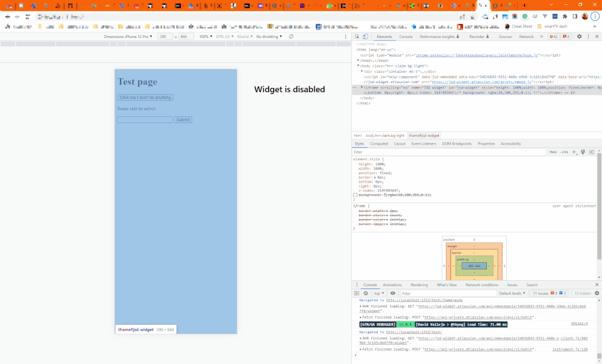Create live expression with the eye icon
The width and height of the screenshot is (602, 364).
point(393,293)
